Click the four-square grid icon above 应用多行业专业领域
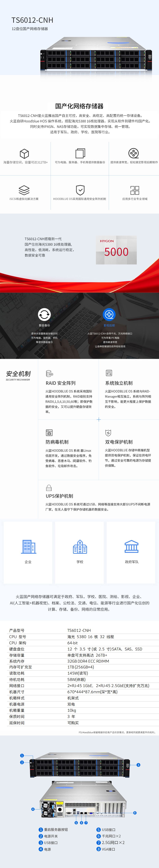This screenshot has width=159, height=868. (135, 190)
